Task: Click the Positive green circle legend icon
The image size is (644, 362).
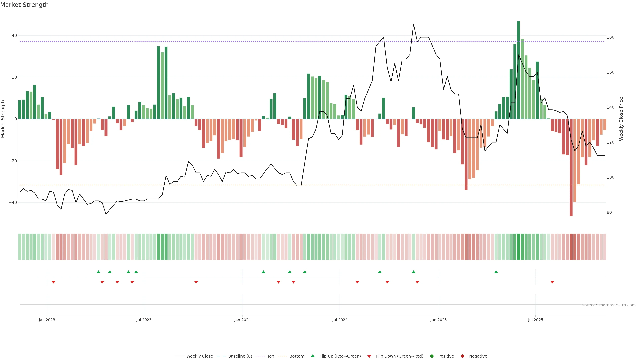Action: point(432,356)
